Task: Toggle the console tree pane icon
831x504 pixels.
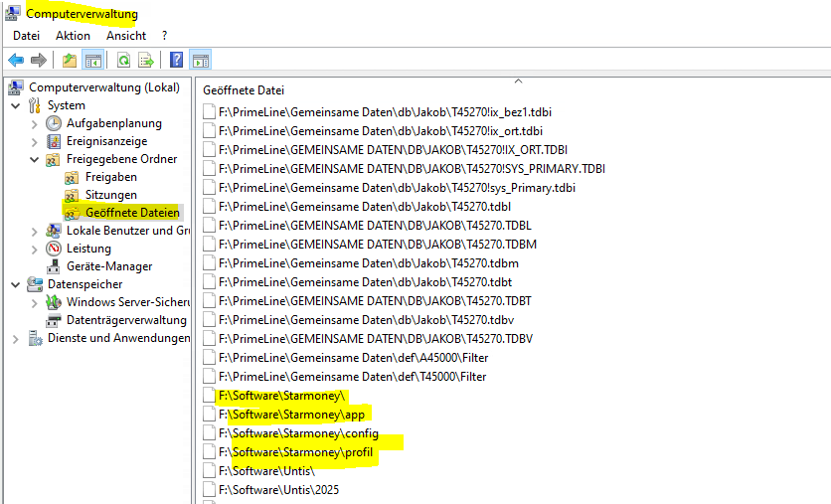Action: (92, 61)
